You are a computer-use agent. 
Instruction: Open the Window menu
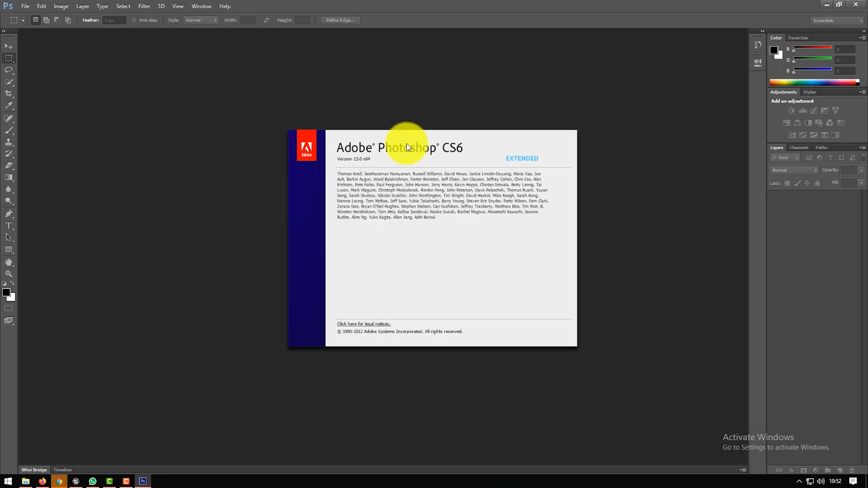pos(201,7)
